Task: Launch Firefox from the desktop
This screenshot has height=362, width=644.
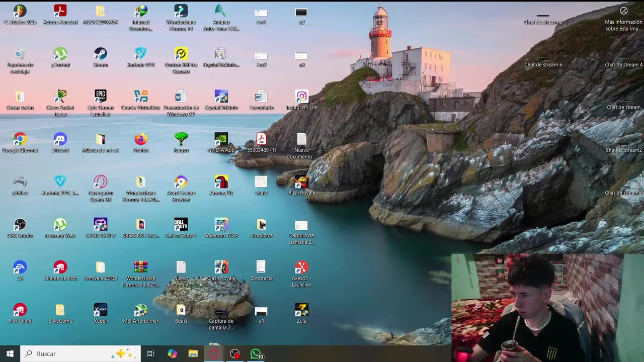Action: (x=141, y=143)
